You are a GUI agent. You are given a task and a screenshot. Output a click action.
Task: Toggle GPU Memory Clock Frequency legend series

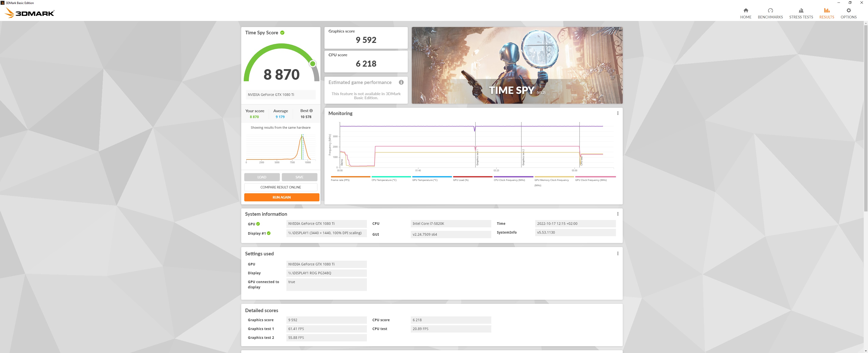tap(554, 181)
